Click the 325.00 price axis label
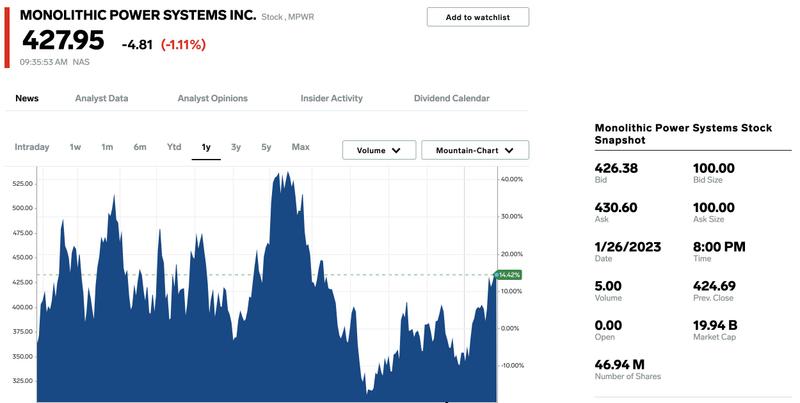 pyautogui.click(x=22, y=381)
